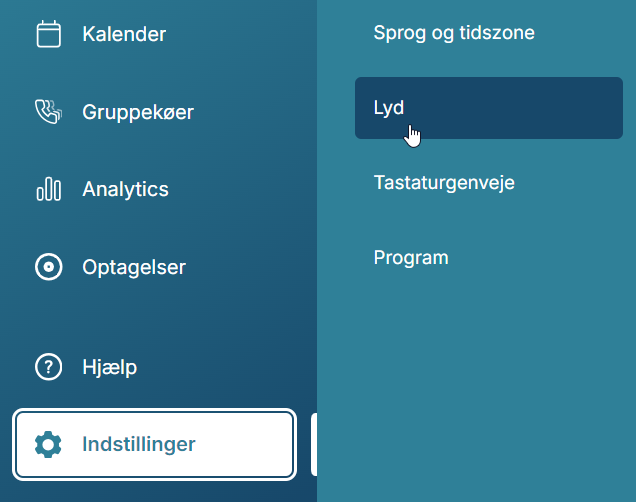Open Tastaturgenveje keyboard shortcuts settings
Screen dimensions: 636x502
[x=444, y=183]
